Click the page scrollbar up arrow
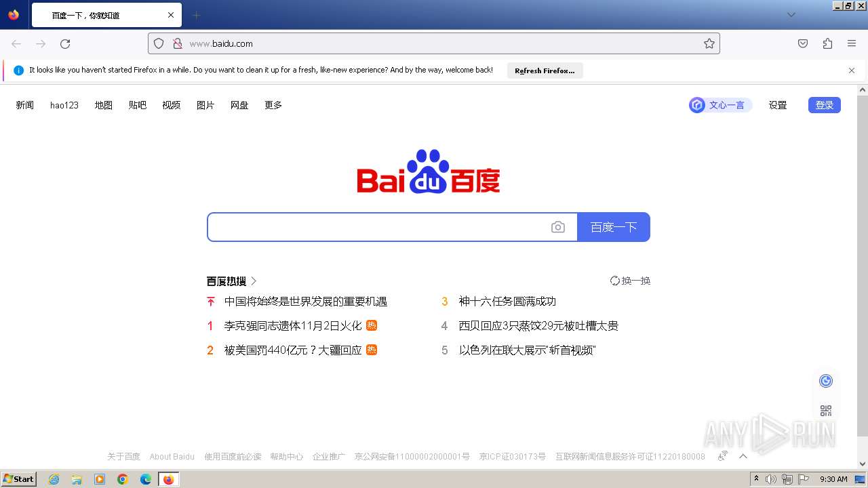 pos(863,89)
